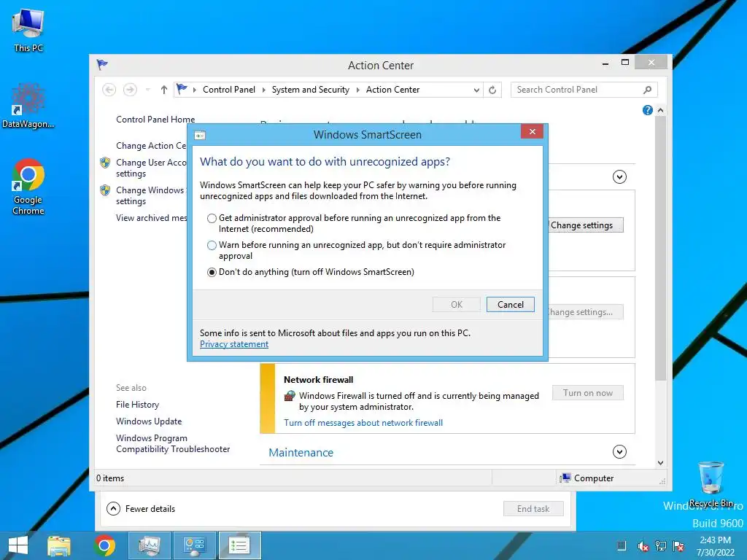Open dropdown after Control Panel breadcrumb
Image resolution: width=747 pixels, height=560 pixels.
click(x=263, y=90)
